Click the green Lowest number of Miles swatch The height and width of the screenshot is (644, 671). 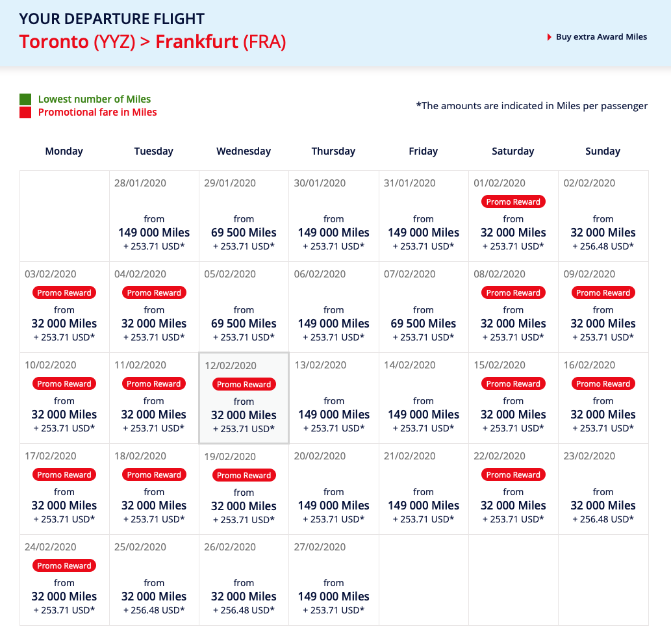click(24, 99)
